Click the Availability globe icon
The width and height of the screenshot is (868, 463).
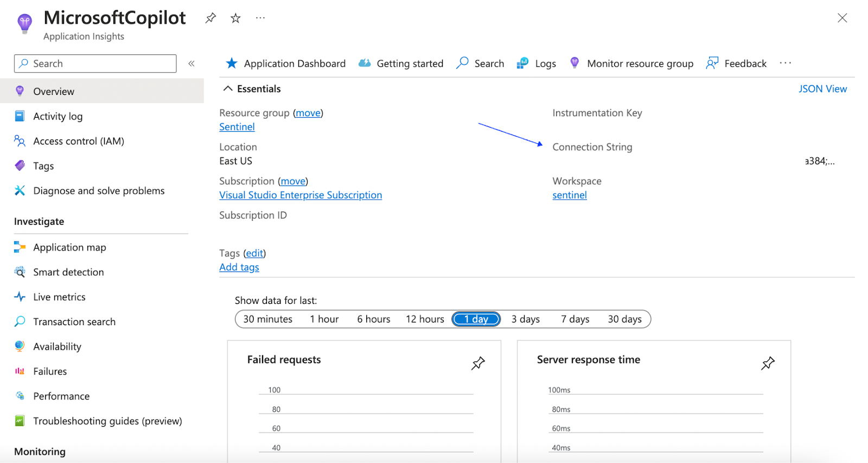20,346
